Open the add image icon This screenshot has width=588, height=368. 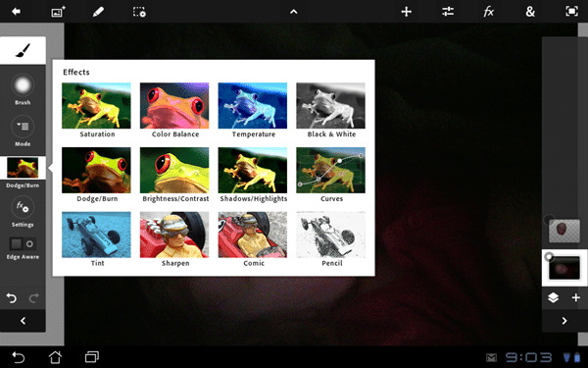[58, 12]
